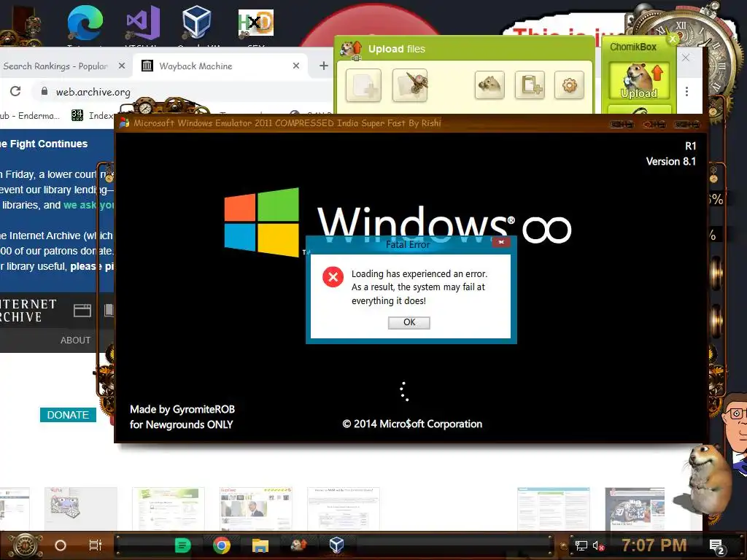
Task: Switch to the Wayback Machine tab
Action: (x=220, y=66)
